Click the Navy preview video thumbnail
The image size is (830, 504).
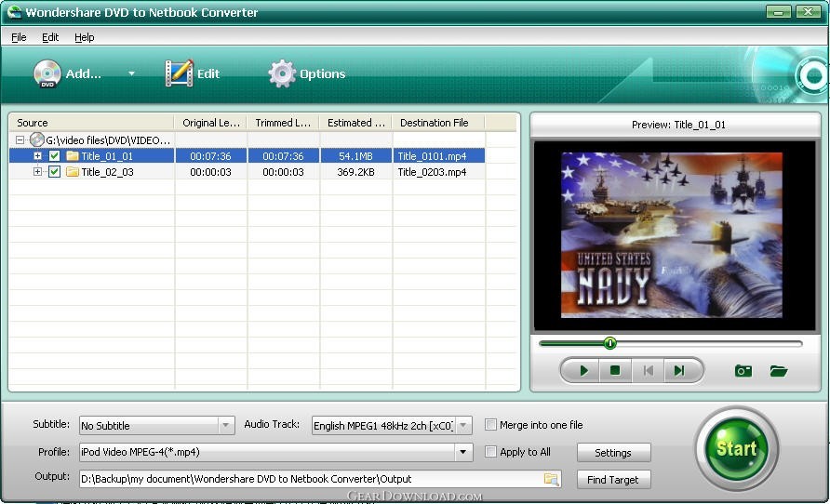(x=671, y=235)
